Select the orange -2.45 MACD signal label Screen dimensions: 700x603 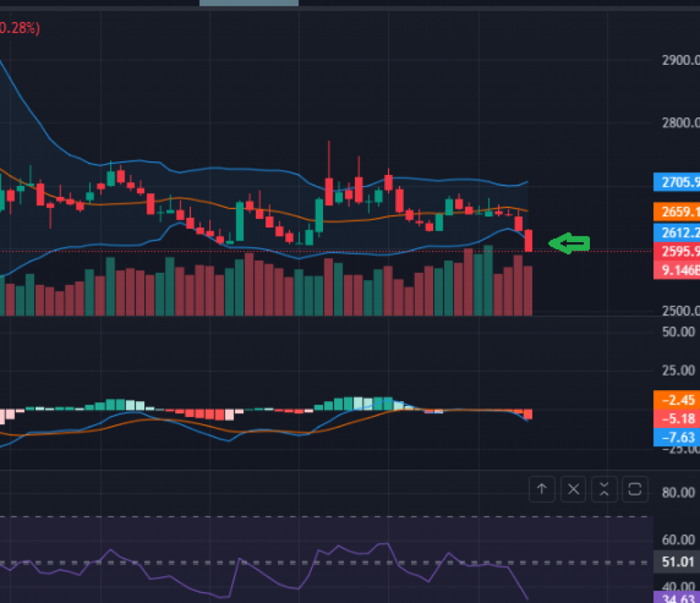pos(677,400)
